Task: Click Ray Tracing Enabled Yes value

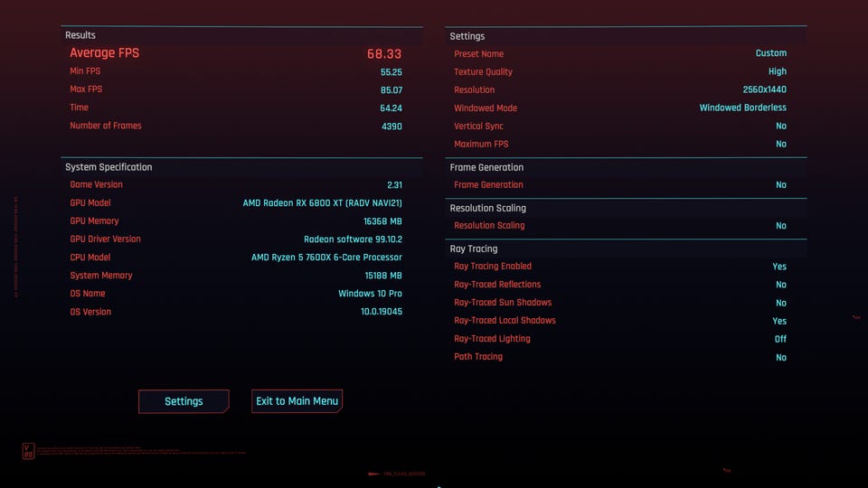Action: click(779, 267)
